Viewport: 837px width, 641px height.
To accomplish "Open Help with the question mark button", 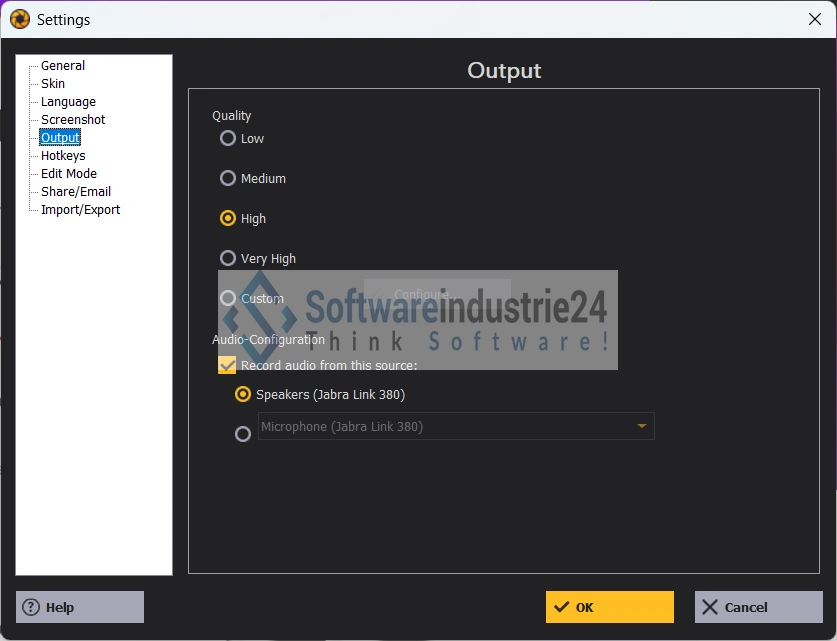I will (x=80, y=607).
